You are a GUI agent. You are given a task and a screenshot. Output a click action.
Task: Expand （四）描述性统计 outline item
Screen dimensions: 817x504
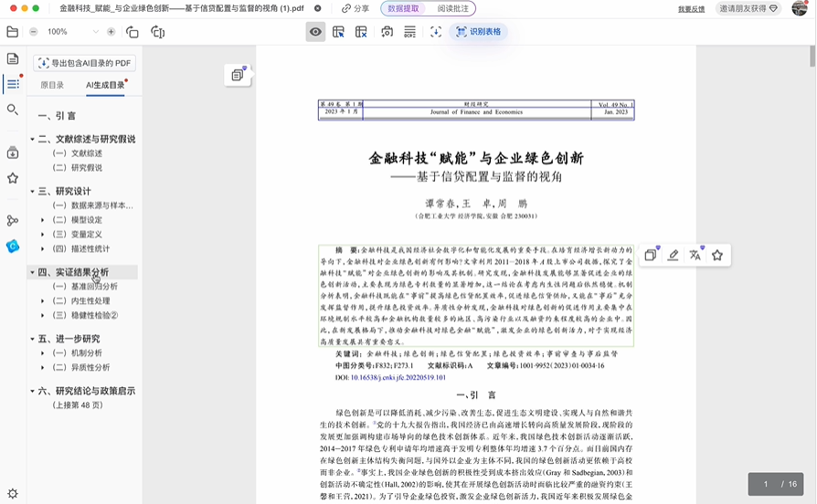[43, 249]
